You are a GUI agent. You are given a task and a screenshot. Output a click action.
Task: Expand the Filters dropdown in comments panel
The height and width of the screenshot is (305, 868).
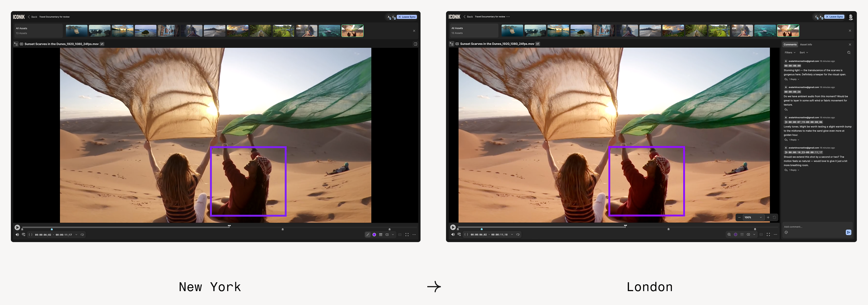[x=790, y=53]
